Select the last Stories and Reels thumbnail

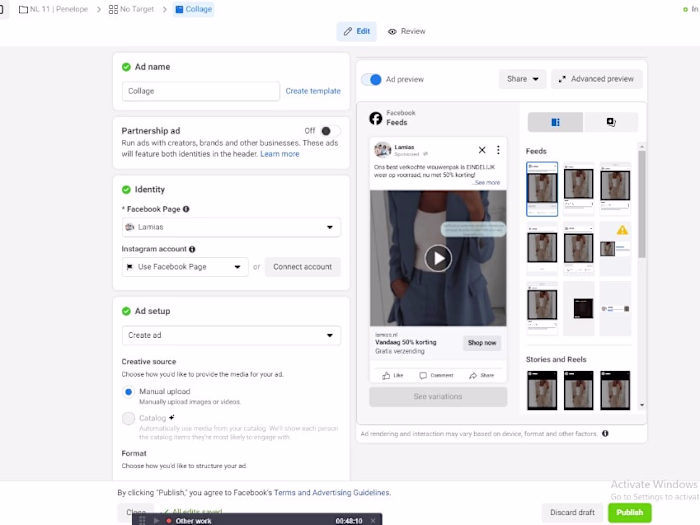(615, 390)
